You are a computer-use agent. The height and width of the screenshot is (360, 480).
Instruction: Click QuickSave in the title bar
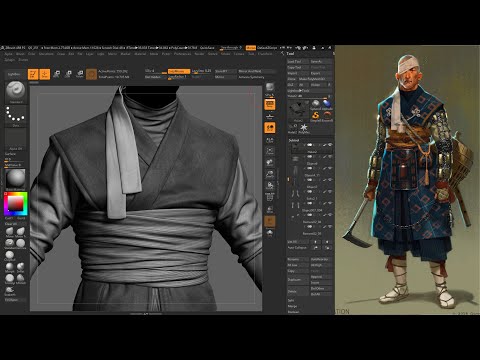coord(207,48)
